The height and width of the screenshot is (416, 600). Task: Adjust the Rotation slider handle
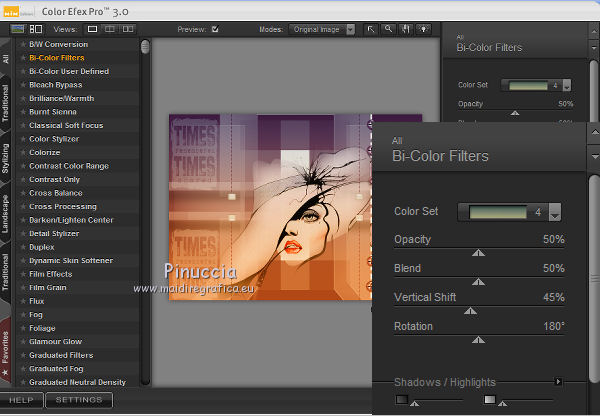478,340
